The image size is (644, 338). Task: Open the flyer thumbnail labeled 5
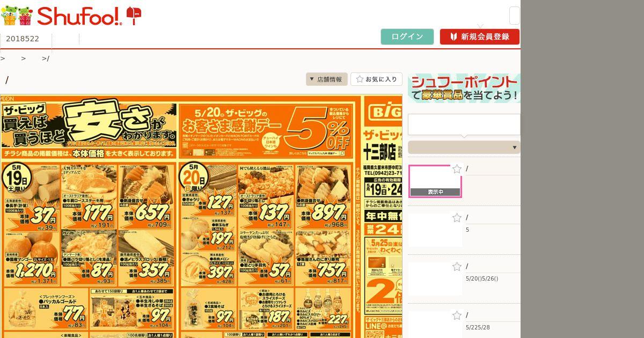coord(435,230)
